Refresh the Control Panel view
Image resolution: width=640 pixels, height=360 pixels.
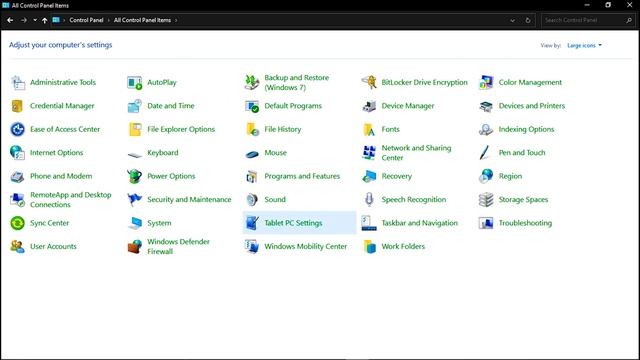(x=528, y=20)
